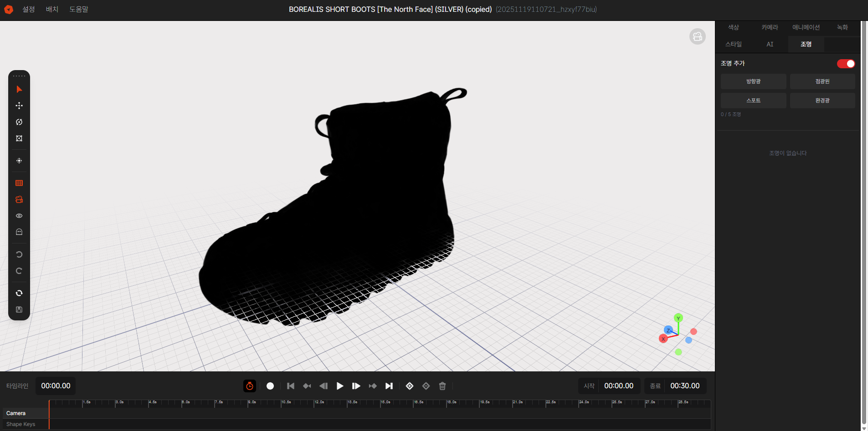Enable the ghost onion-skin icon
This screenshot has width=868, height=431.
click(x=19, y=232)
